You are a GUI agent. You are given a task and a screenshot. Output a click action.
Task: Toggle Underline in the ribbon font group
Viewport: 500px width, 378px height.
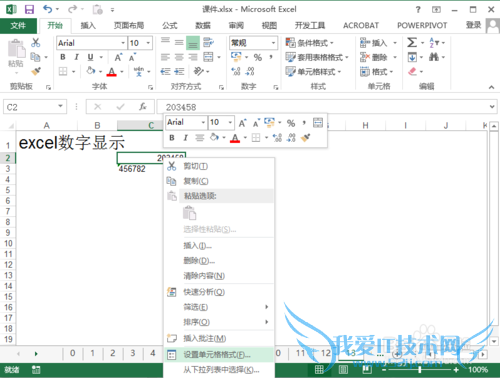[90, 57]
